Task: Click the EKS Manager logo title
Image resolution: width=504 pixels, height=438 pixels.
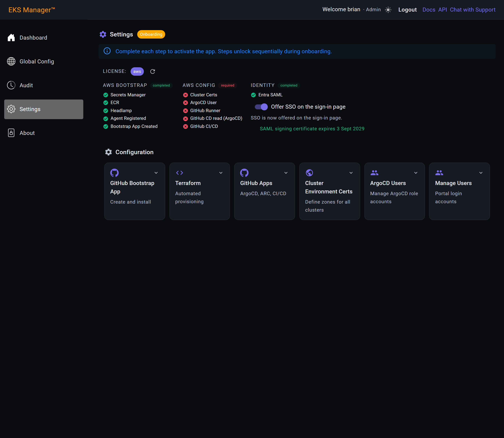Action: (x=32, y=10)
